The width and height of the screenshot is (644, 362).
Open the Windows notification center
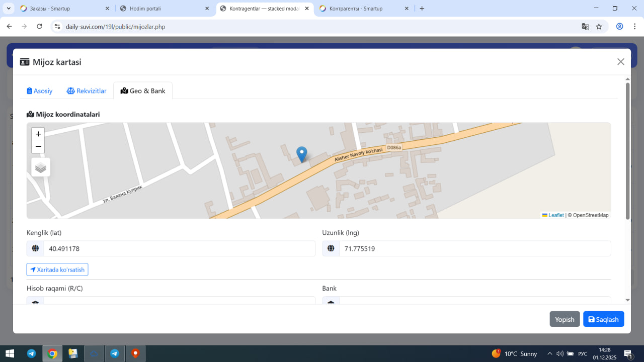[628, 354]
